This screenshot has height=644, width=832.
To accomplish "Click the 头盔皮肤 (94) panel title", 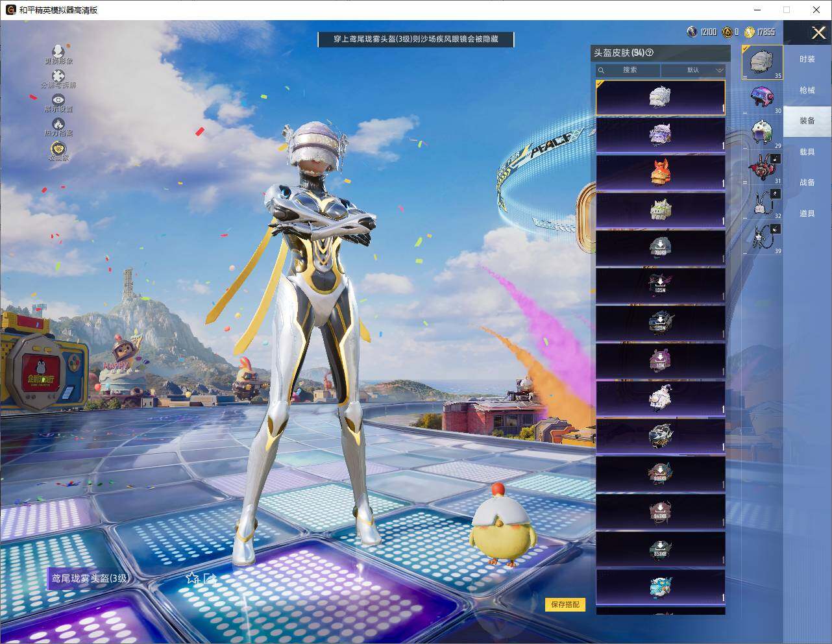I will click(619, 53).
